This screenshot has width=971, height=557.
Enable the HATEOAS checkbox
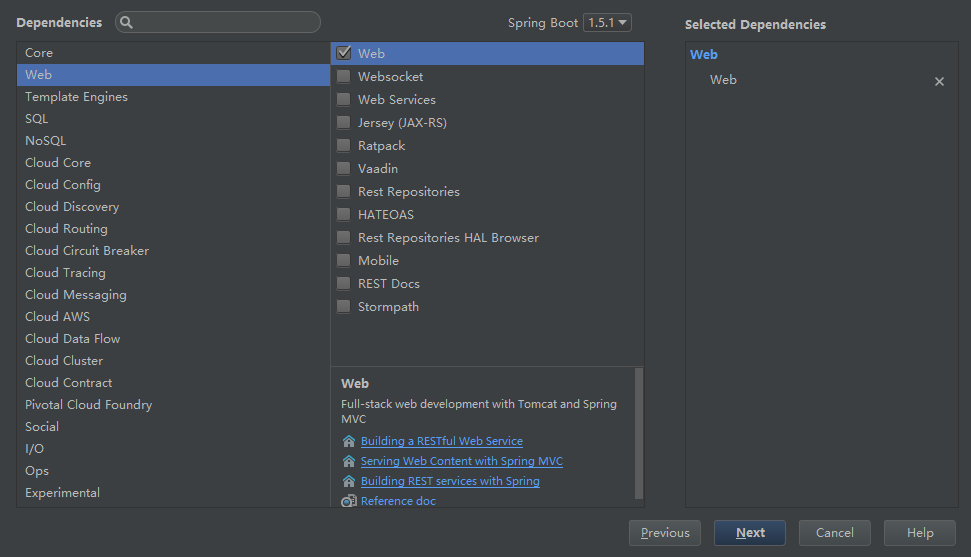tap(343, 214)
